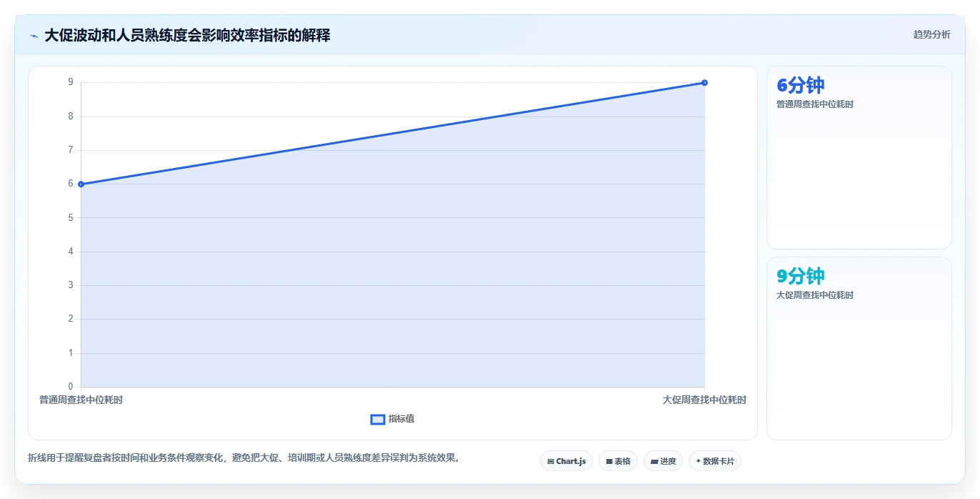Click the data point at value 6
This screenshot has height=499, width=980.
pyautogui.click(x=81, y=184)
